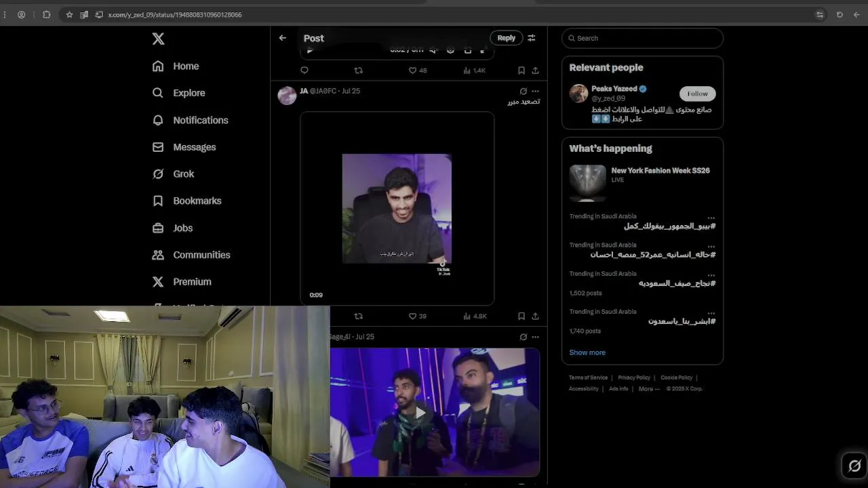Image resolution: width=868 pixels, height=488 pixels.
Task: Open more options on Sage_4i's post
Action: click(x=535, y=337)
